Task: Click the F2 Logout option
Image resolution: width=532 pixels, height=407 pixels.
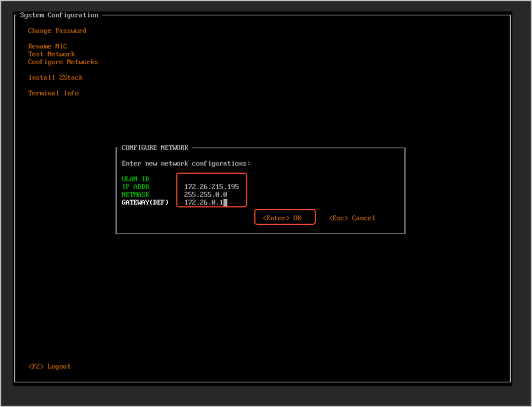Action: click(x=50, y=366)
